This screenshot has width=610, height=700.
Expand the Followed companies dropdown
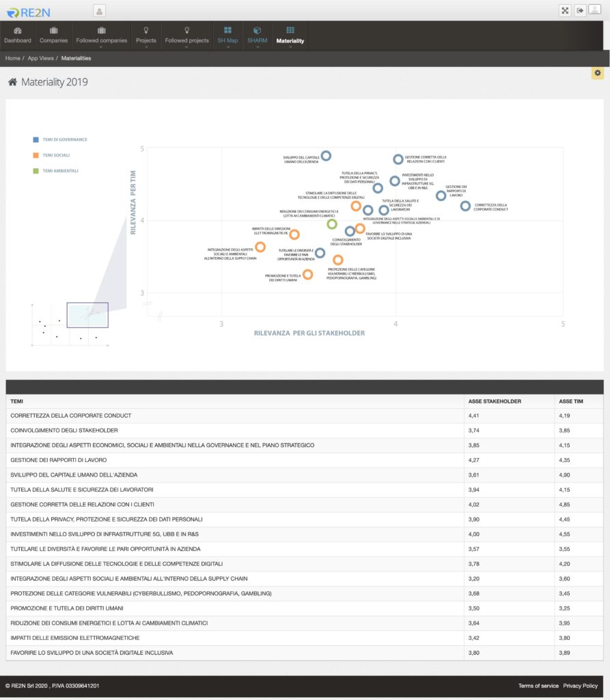101,36
